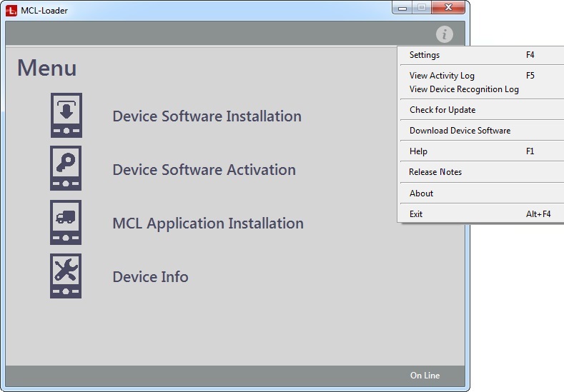Viewport: 564px width, 392px height.
Task: Open Device Software Activation text link
Action: pyautogui.click(x=204, y=170)
